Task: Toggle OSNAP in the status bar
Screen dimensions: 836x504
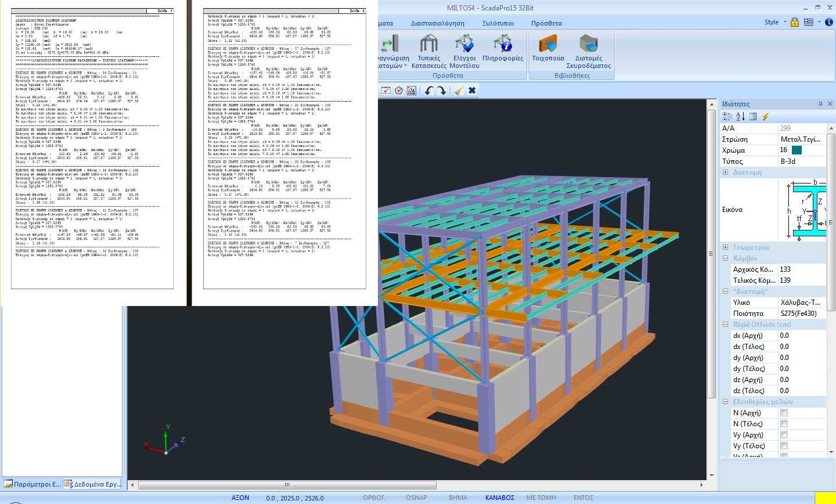Action: coord(416,498)
